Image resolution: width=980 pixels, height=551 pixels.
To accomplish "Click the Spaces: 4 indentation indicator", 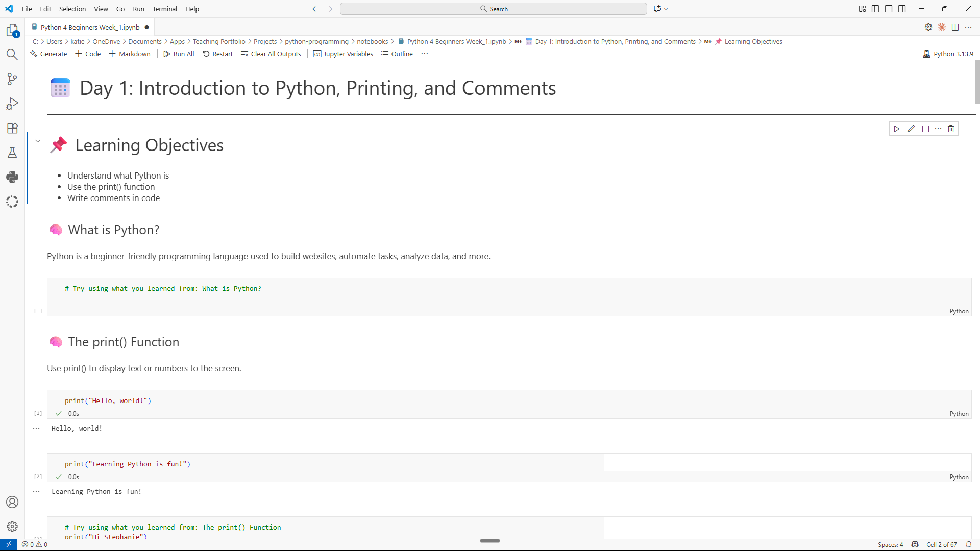I will pyautogui.click(x=890, y=544).
